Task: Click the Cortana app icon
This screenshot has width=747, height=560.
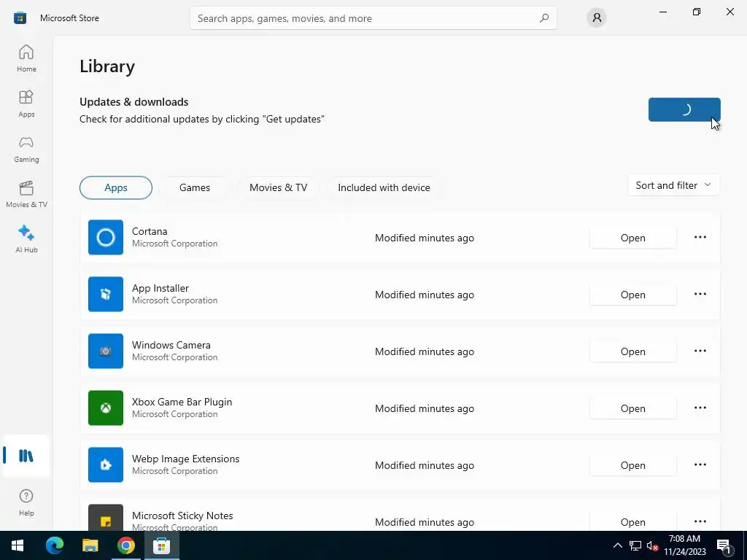Action: click(x=106, y=237)
